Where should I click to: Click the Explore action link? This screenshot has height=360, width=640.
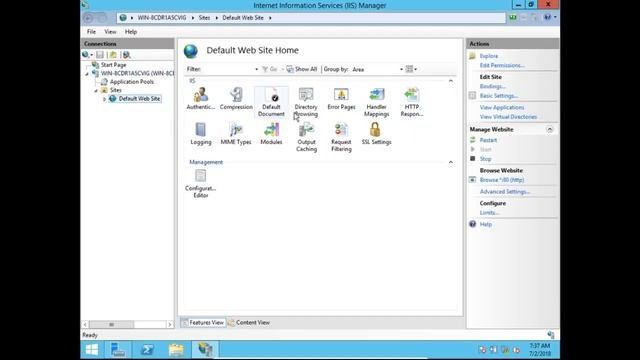click(489, 56)
